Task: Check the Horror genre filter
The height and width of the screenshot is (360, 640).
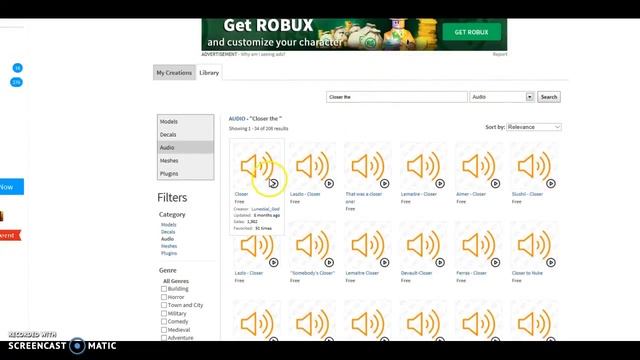Action: point(164,297)
